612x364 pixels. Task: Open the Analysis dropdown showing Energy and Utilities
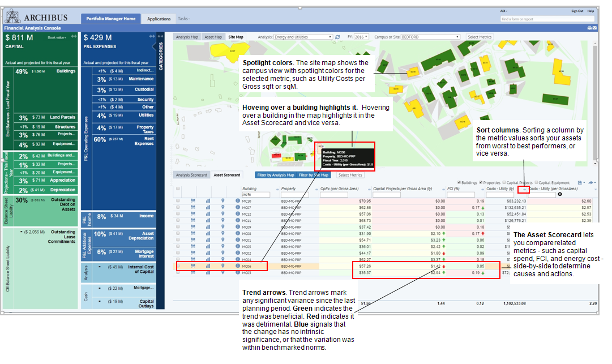coord(303,37)
